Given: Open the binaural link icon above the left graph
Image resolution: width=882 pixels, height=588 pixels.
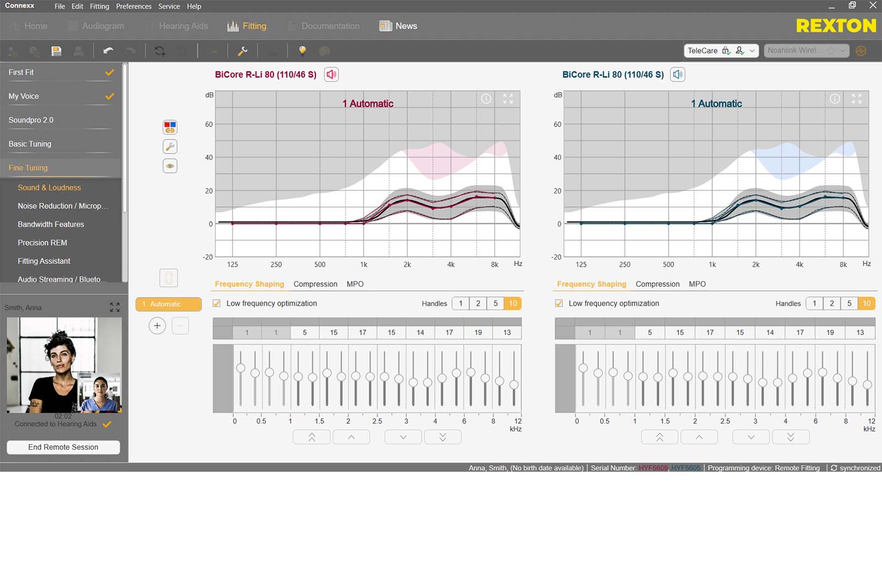Looking at the screenshot, I should (170, 127).
